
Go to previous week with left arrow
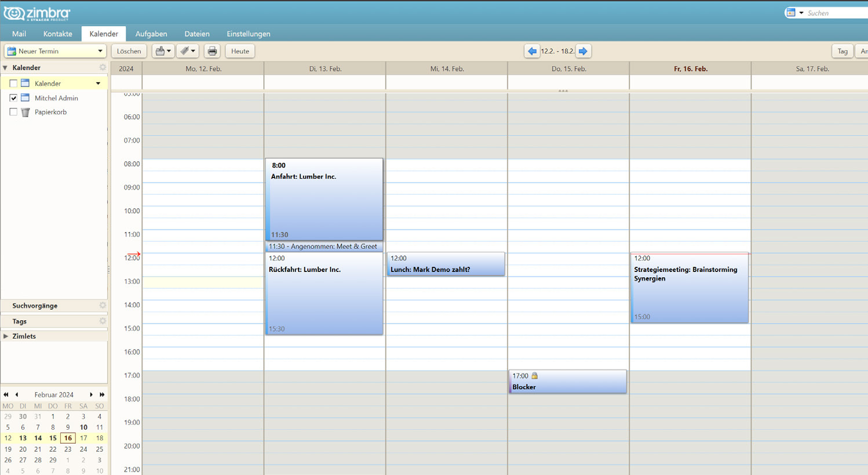click(532, 51)
